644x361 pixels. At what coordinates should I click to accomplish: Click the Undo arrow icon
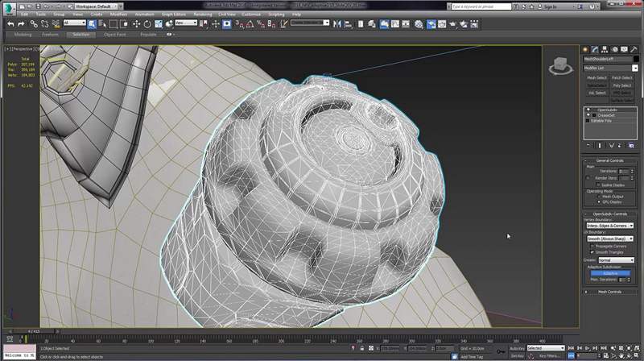coord(10,23)
